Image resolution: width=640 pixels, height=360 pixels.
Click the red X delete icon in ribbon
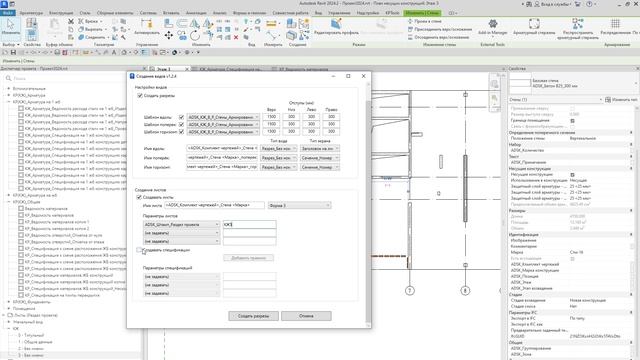click(x=236, y=37)
